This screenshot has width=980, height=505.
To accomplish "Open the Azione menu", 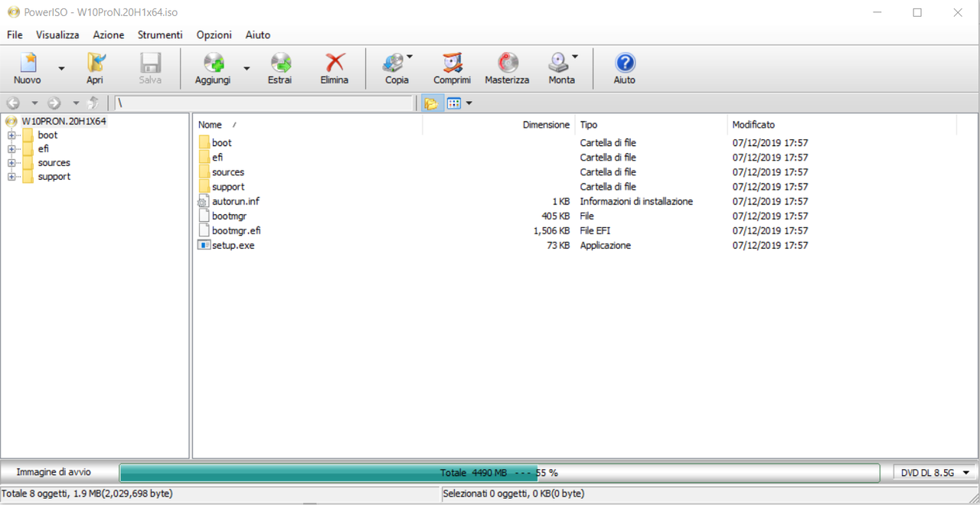I will tap(109, 34).
